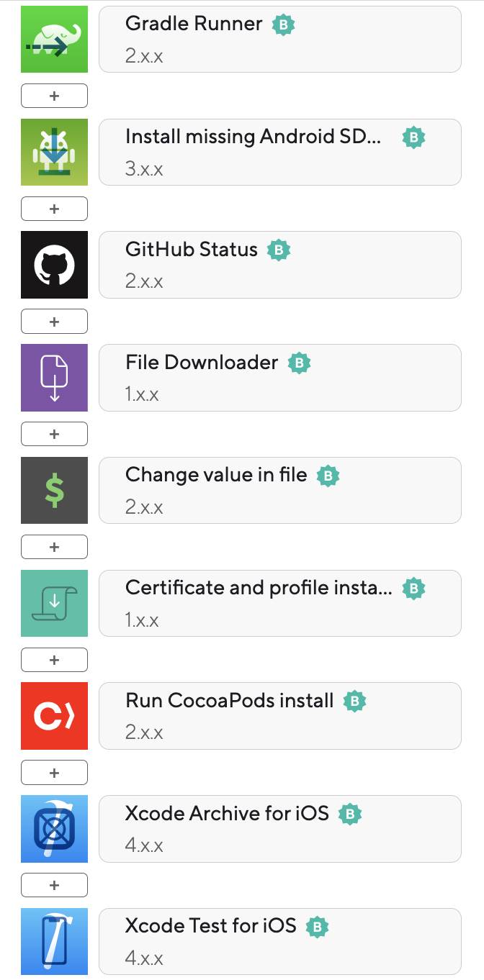Image resolution: width=484 pixels, height=980 pixels.
Task: Click verified badge next to Gradle Runner
Action: pyautogui.click(x=284, y=24)
